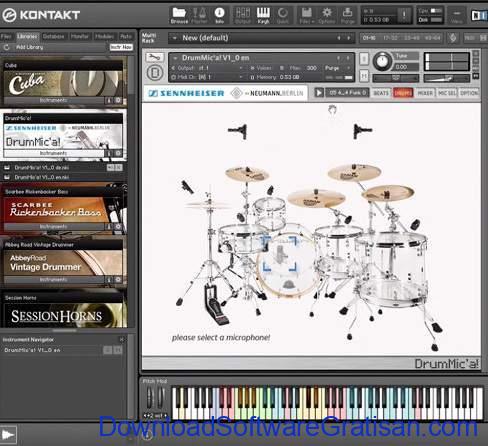
Task: Click the instrument edit wrench icon
Action: (x=154, y=57)
